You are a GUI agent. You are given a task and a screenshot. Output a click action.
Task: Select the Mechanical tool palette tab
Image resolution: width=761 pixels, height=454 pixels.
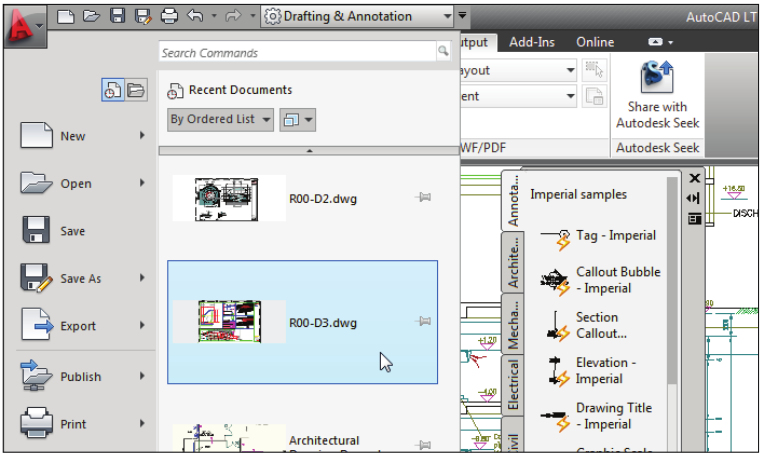coord(513,324)
